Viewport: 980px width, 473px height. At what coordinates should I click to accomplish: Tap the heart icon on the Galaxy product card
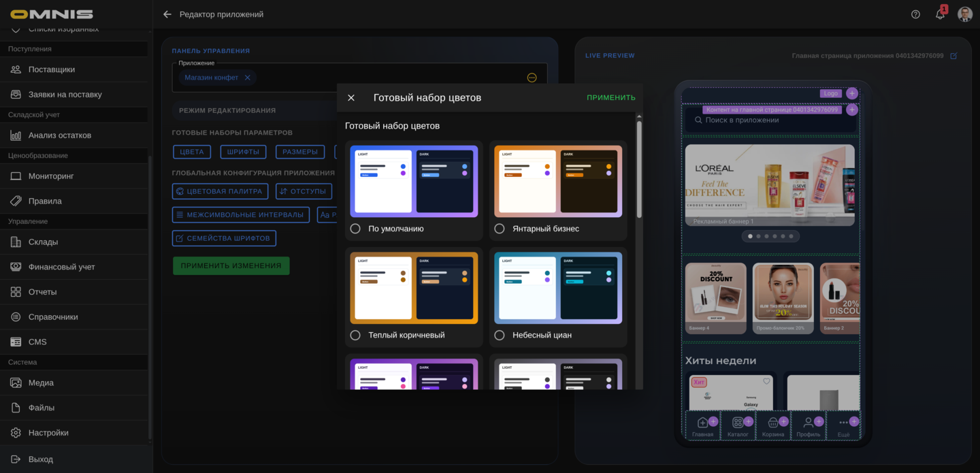pyautogui.click(x=766, y=382)
